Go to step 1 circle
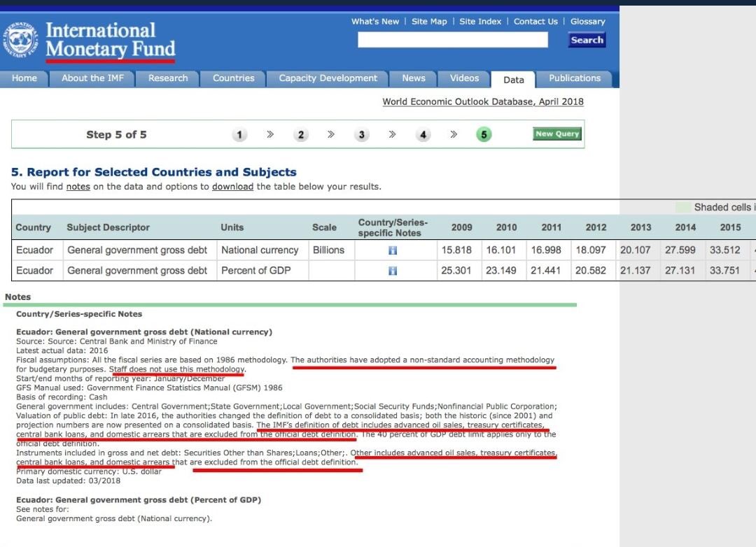Image resolution: width=756 pixels, height=547 pixels. click(x=239, y=134)
